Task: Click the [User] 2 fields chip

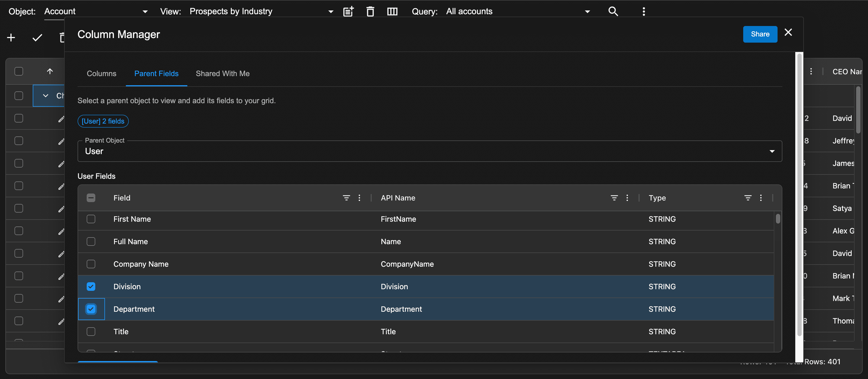Action: (103, 121)
